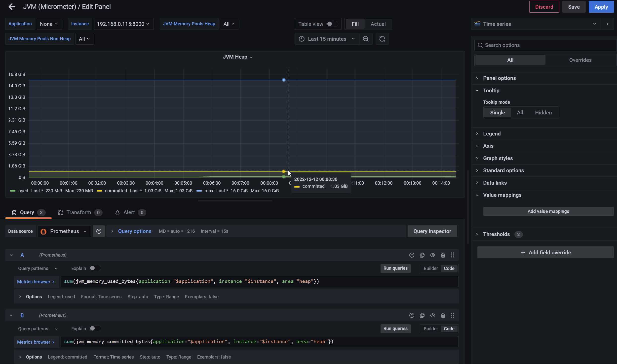The width and height of the screenshot is (617, 364).
Task: Toggle Explain switch for query A
Action: tap(95, 268)
